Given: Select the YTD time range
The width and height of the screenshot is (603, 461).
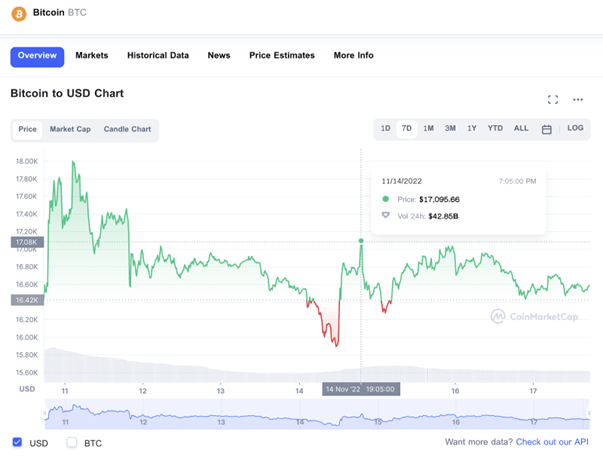Looking at the screenshot, I should (x=495, y=129).
